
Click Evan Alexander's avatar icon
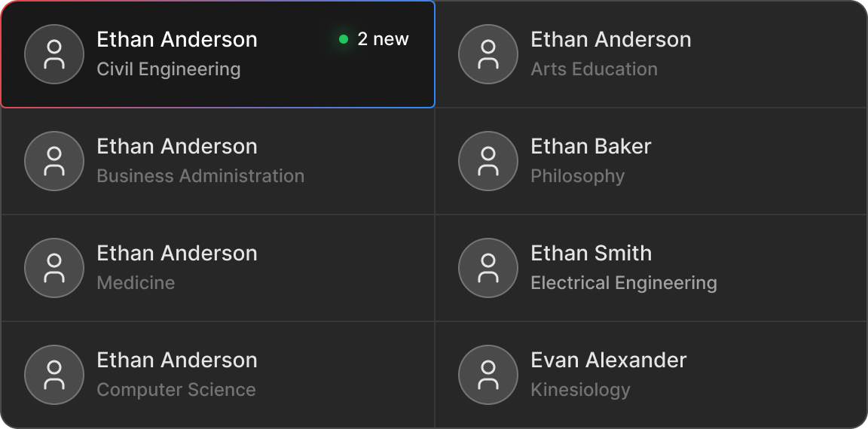[488, 375]
